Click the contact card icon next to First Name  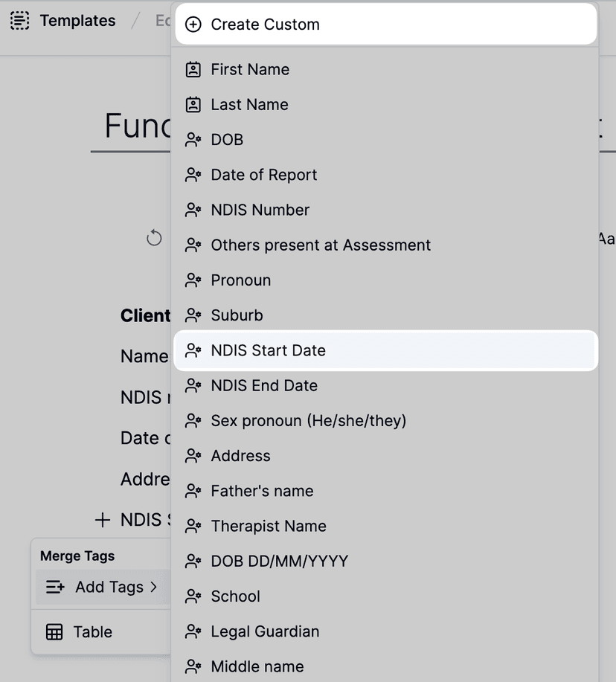(193, 69)
